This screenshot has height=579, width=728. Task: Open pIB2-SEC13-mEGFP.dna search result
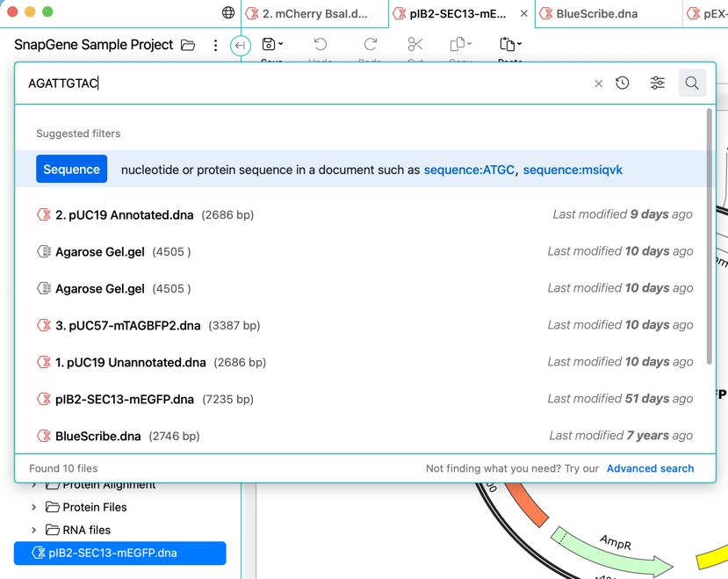click(364, 399)
